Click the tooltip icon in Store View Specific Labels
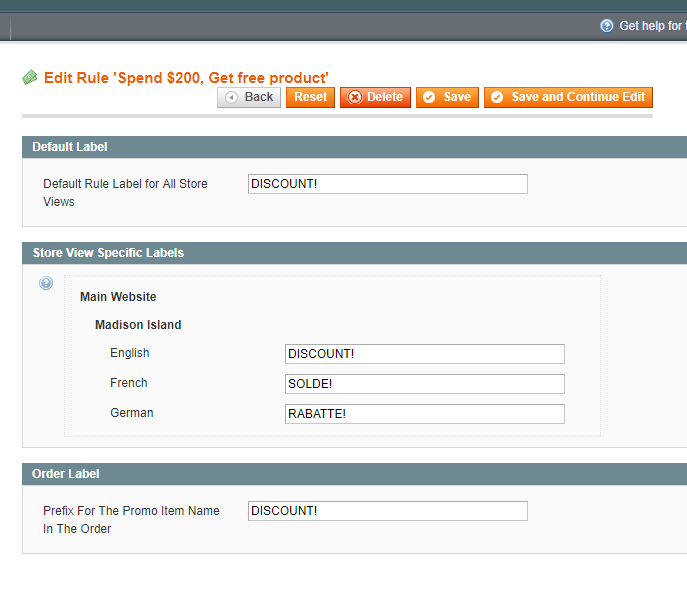The width and height of the screenshot is (687, 600). tap(46, 284)
